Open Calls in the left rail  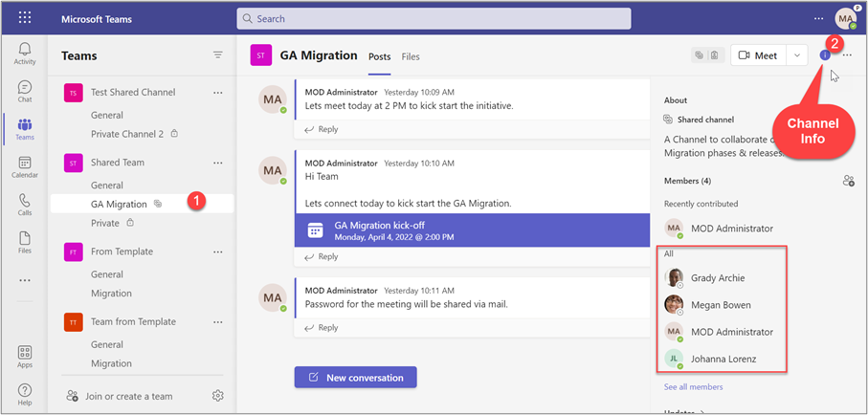click(x=25, y=205)
